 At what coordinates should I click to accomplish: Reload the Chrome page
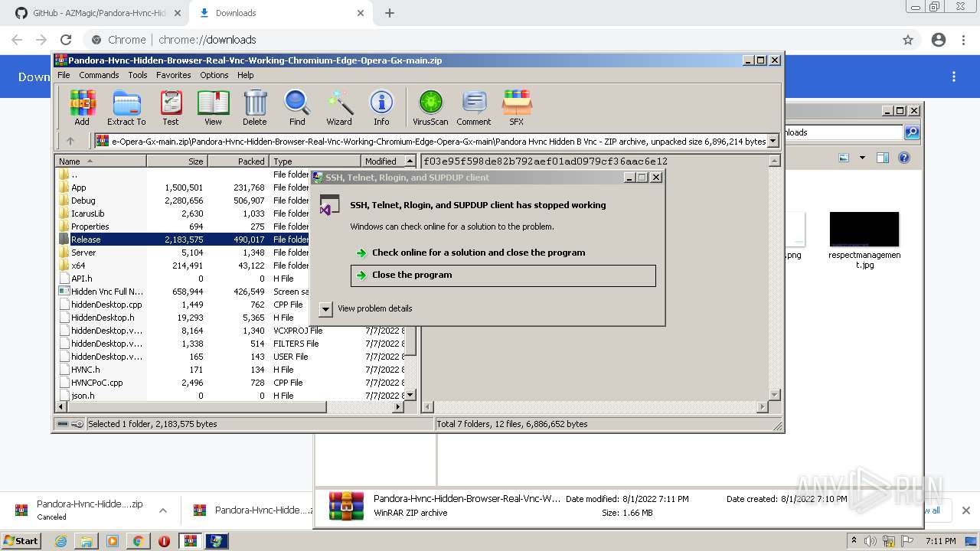[66, 40]
